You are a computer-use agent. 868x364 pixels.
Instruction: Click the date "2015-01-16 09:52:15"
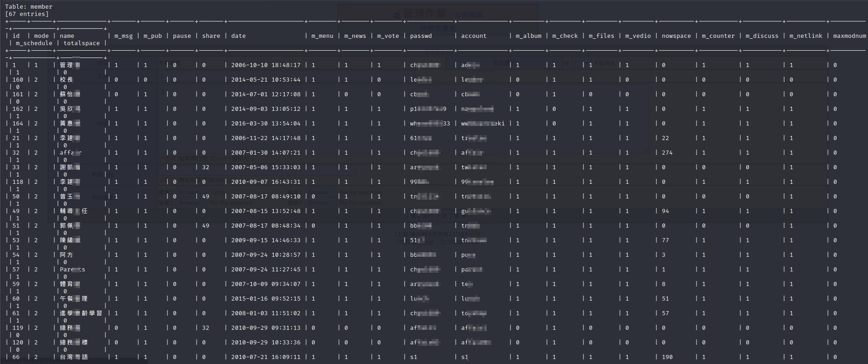(266, 299)
